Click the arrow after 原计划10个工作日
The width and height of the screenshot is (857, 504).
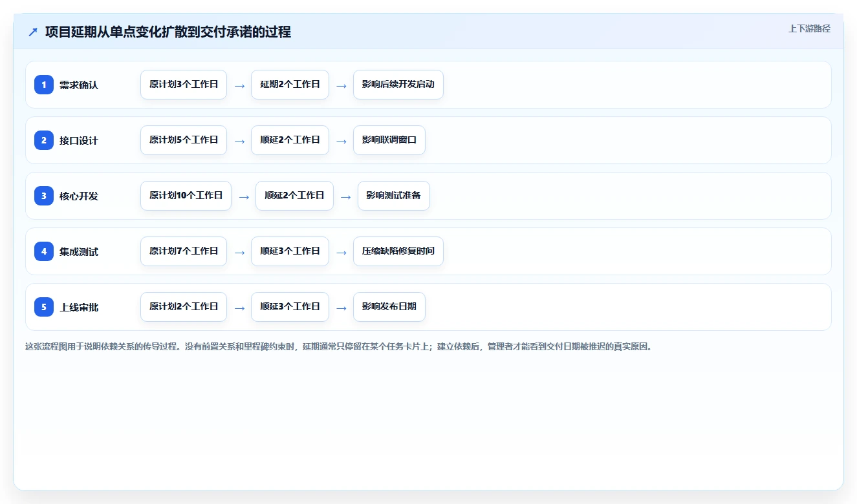(244, 197)
